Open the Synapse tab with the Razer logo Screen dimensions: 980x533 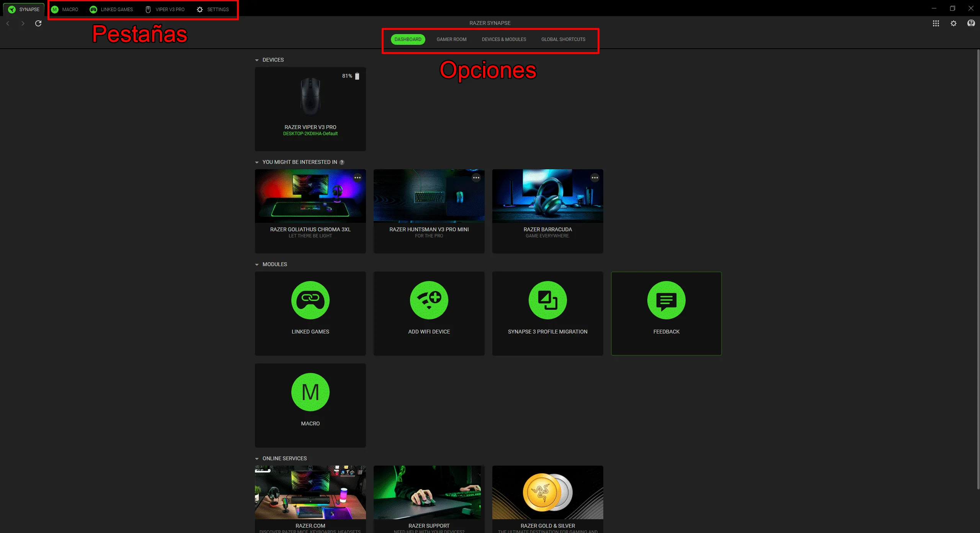tap(24, 9)
